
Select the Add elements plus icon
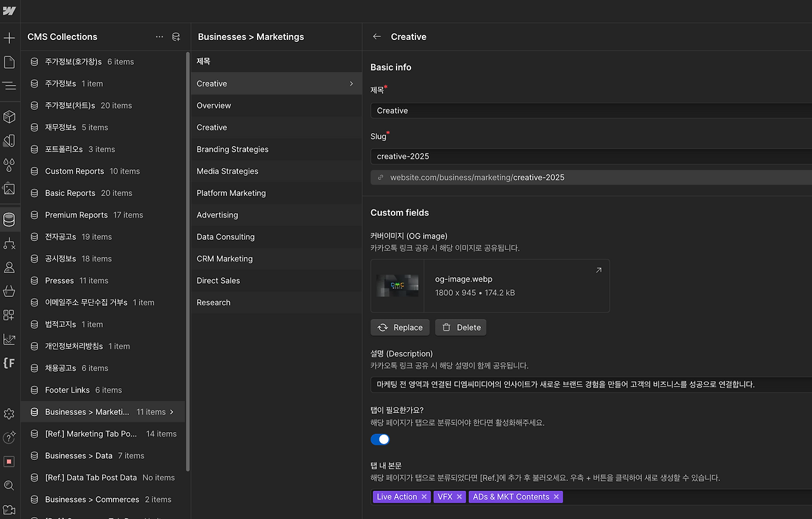click(x=10, y=37)
